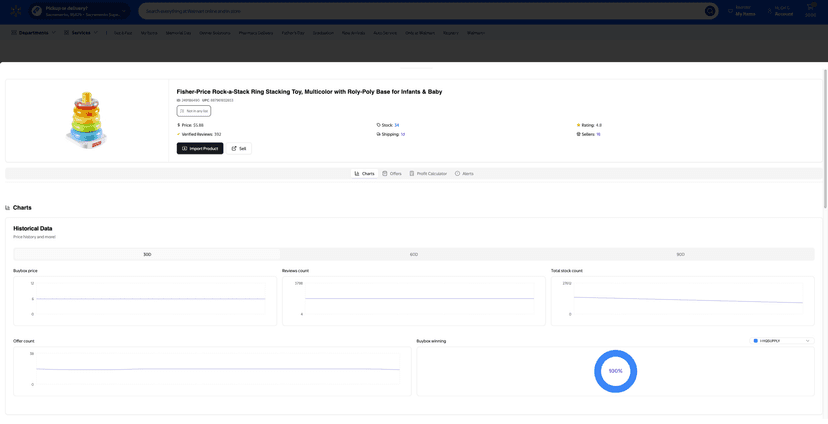
Task: Click the panel's vertical scrollbar
Action: [825, 138]
